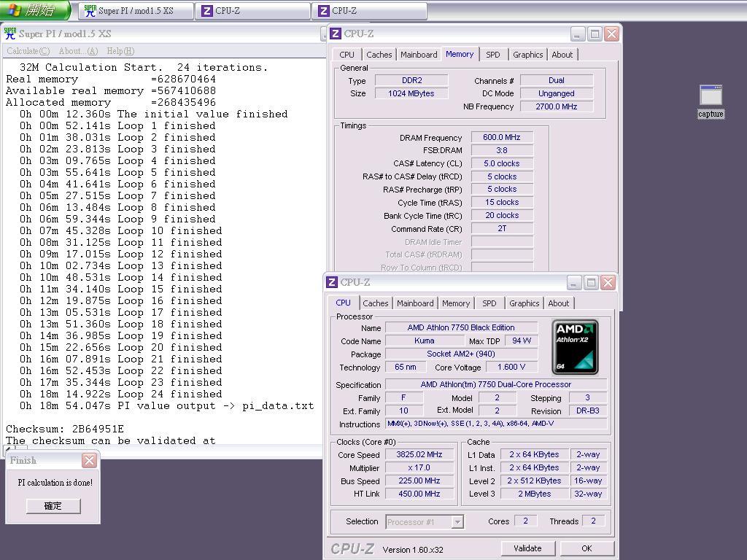Click the Name field AMD Athlon 7750 Black Edition
Image resolution: width=747 pixels, height=560 pixels.
(461, 327)
